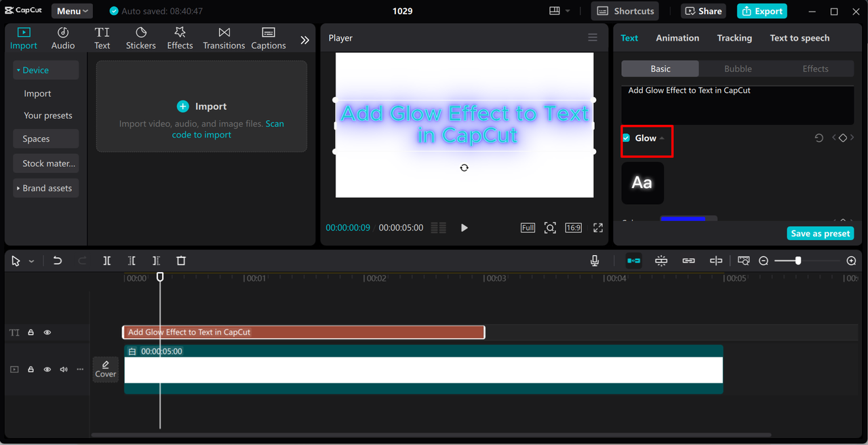Zoom out the timeline with minus icon
Image resolution: width=868 pixels, height=445 pixels.
point(764,260)
